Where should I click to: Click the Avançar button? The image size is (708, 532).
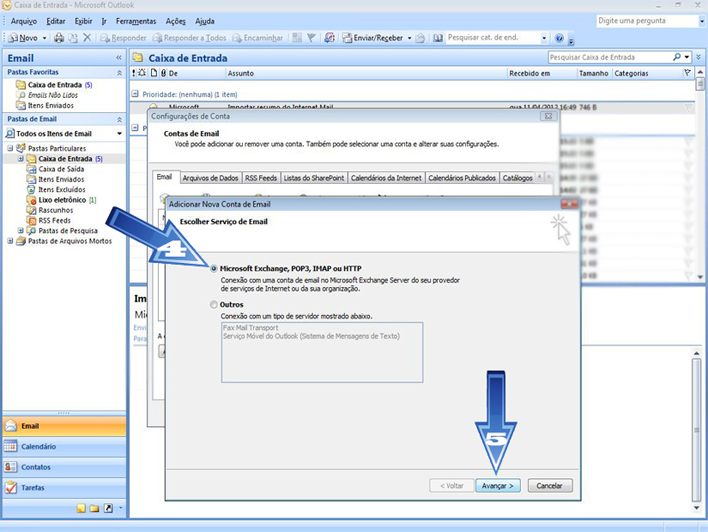[x=498, y=485]
